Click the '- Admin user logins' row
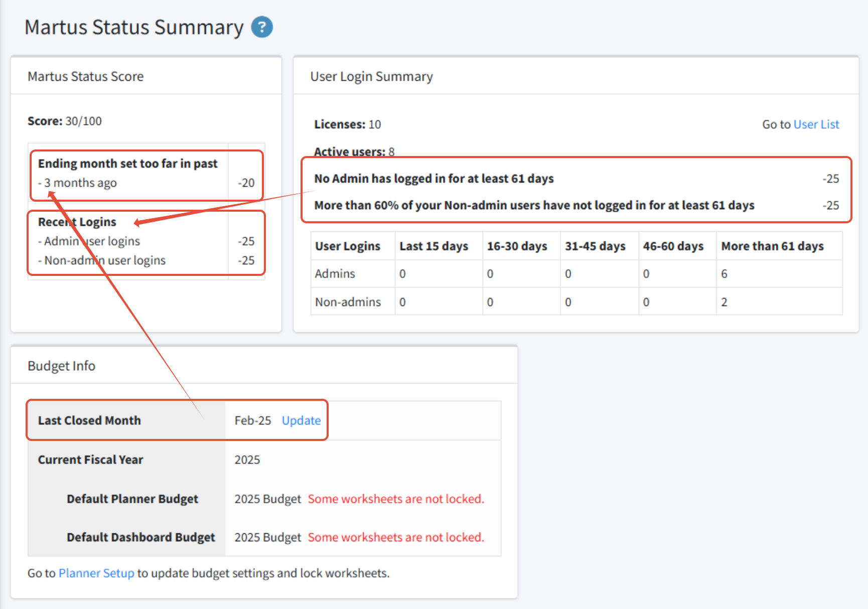The height and width of the screenshot is (609, 868). (89, 241)
